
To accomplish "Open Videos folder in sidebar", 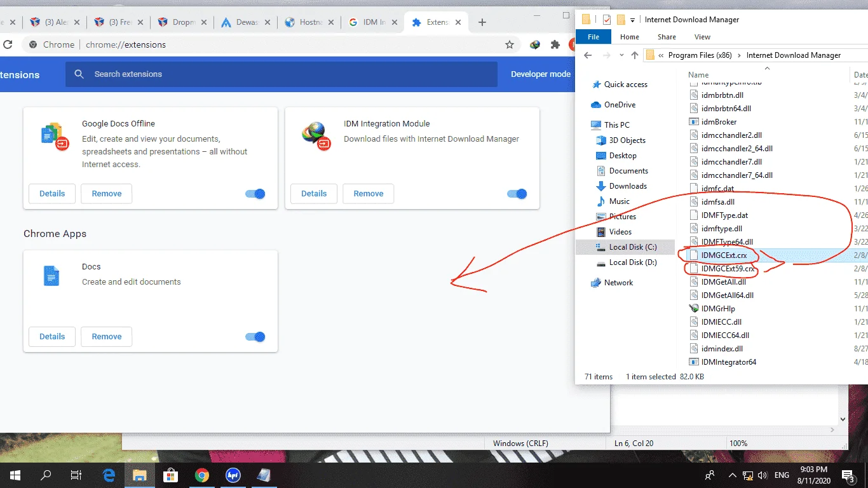I will pyautogui.click(x=620, y=232).
